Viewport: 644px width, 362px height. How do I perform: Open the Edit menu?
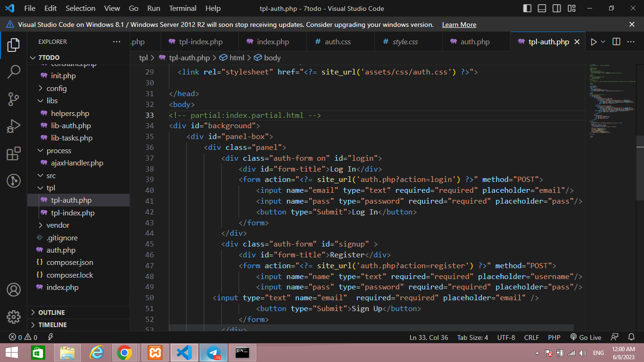50,8
